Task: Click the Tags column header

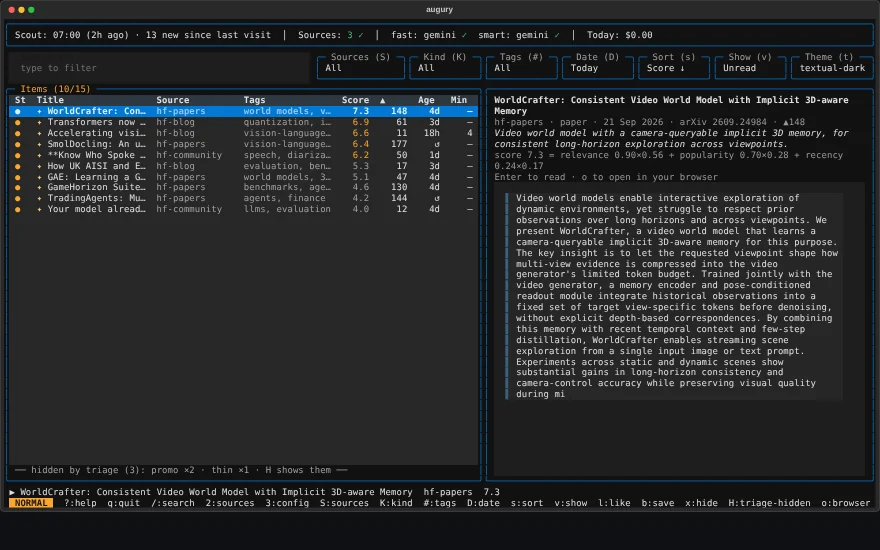Action: click(254, 100)
